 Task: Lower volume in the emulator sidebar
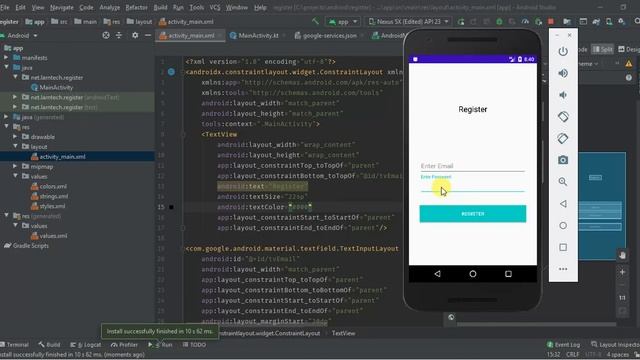(x=563, y=95)
